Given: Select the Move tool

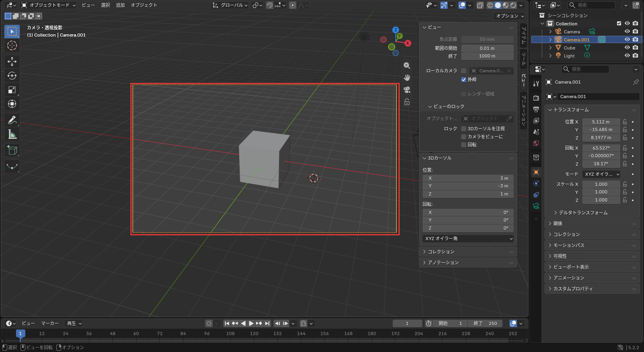Looking at the screenshot, I should point(12,62).
